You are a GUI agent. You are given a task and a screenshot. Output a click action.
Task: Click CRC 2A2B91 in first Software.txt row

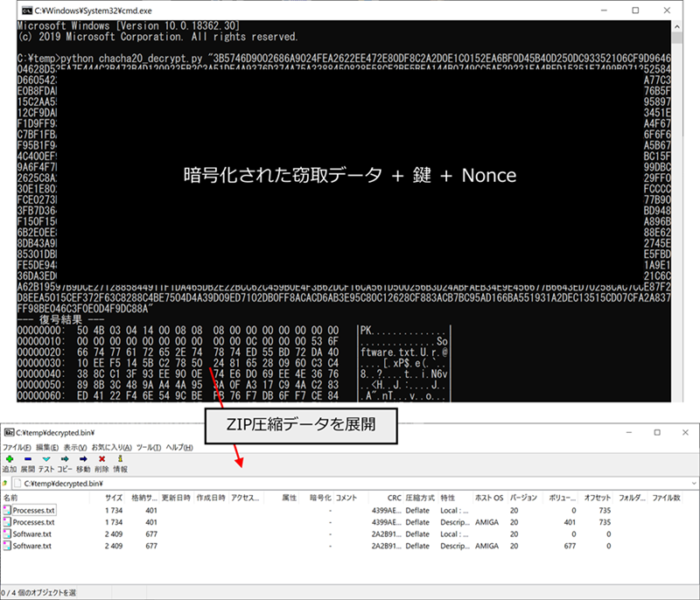click(387, 534)
